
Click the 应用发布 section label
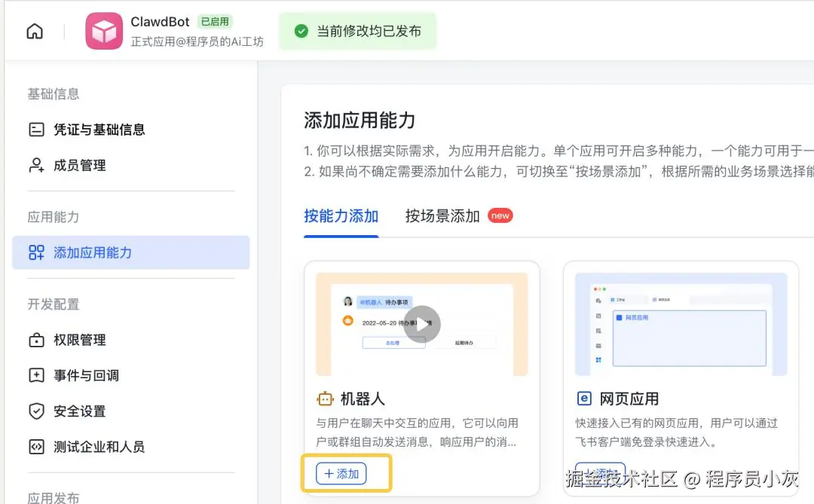click(54, 497)
